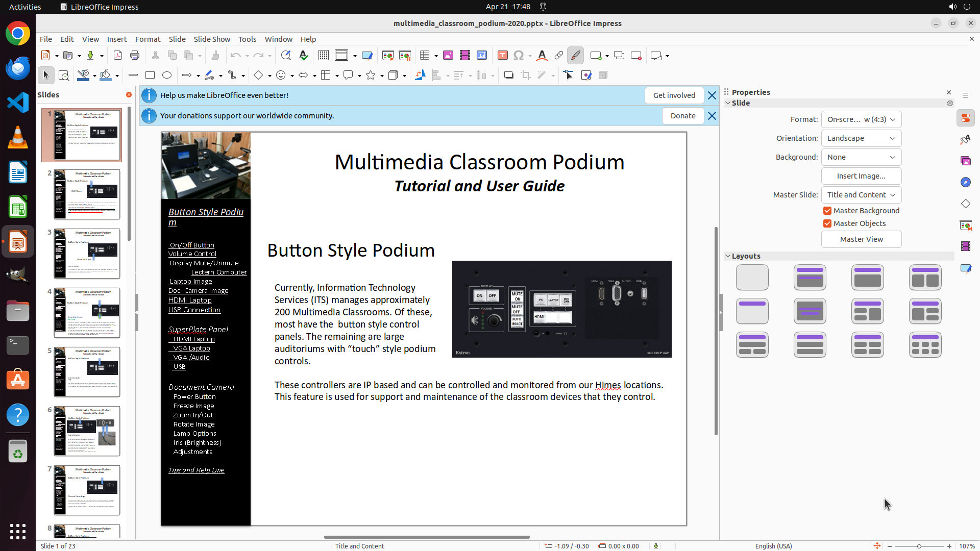Select the Rectangle drawing tool
Viewport: 980px width, 551px height.
pos(150,76)
